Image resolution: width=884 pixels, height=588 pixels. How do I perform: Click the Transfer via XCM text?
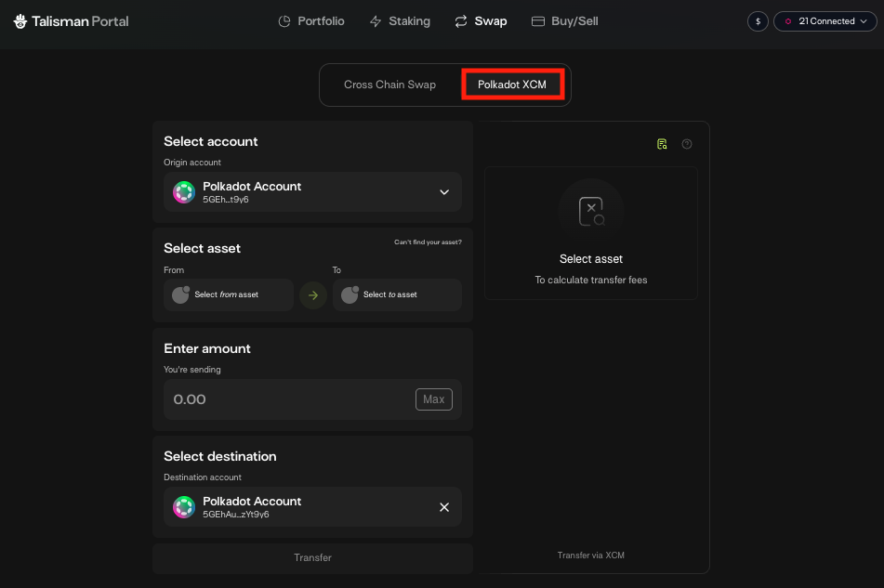(591, 555)
